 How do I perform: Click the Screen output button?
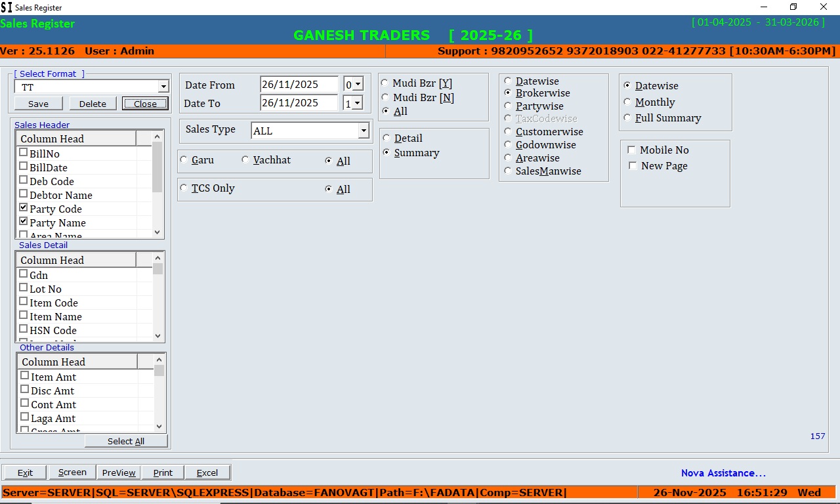coord(72,472)
